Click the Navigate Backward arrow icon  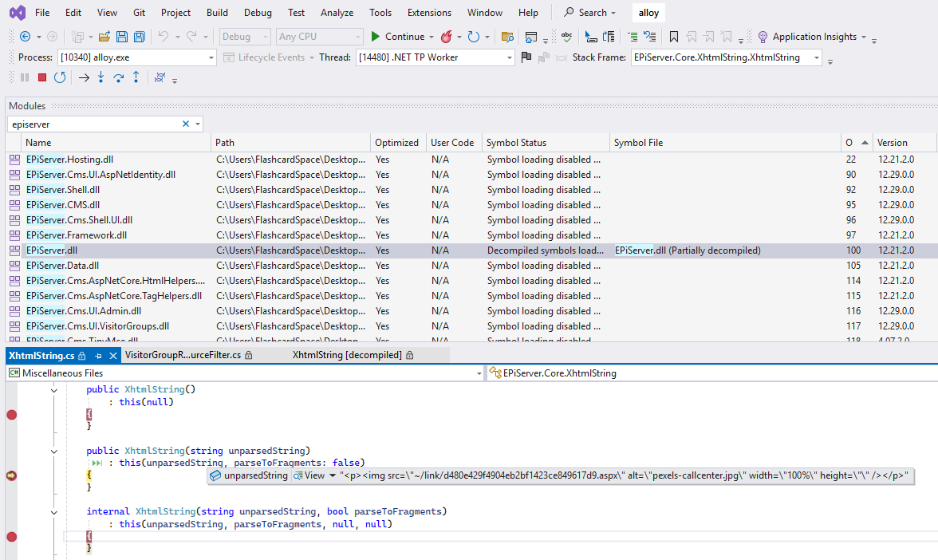26,37
